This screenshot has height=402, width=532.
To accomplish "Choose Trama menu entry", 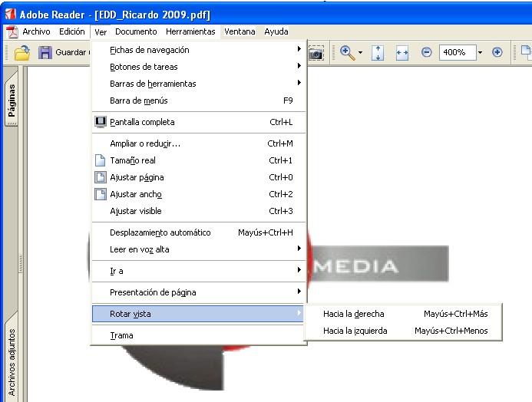I will (x=199, y=335).
